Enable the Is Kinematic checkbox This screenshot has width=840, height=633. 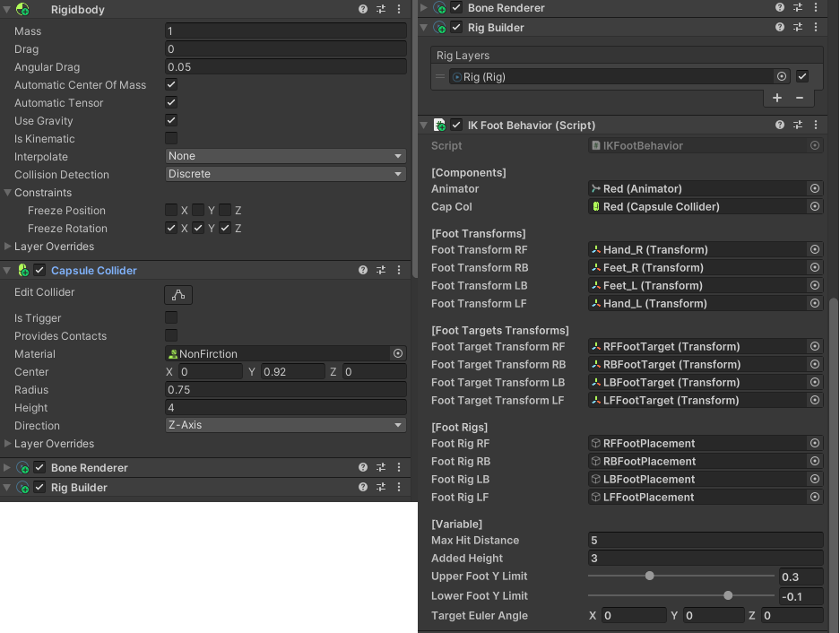click(169, 138)
